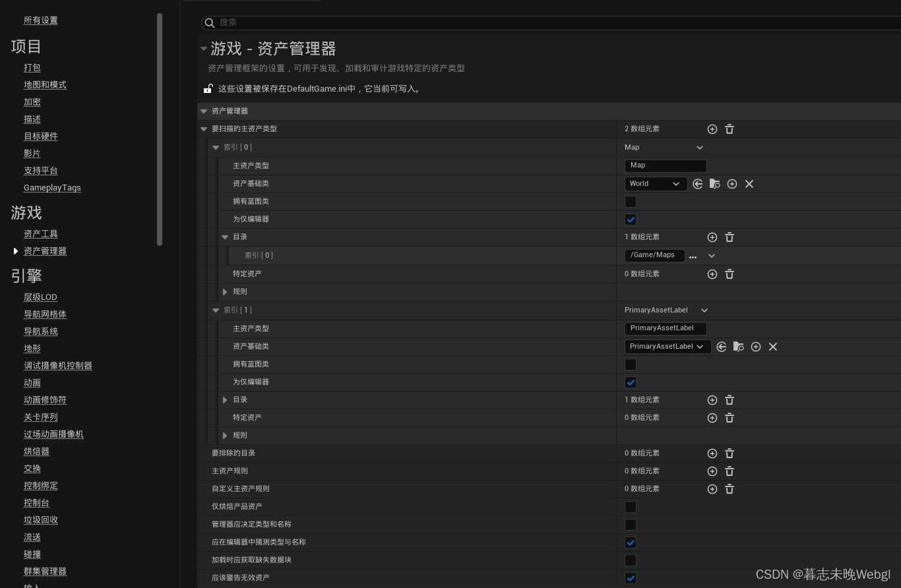Empty the 自定义主资产规则 array

click(x=730, y=489)
